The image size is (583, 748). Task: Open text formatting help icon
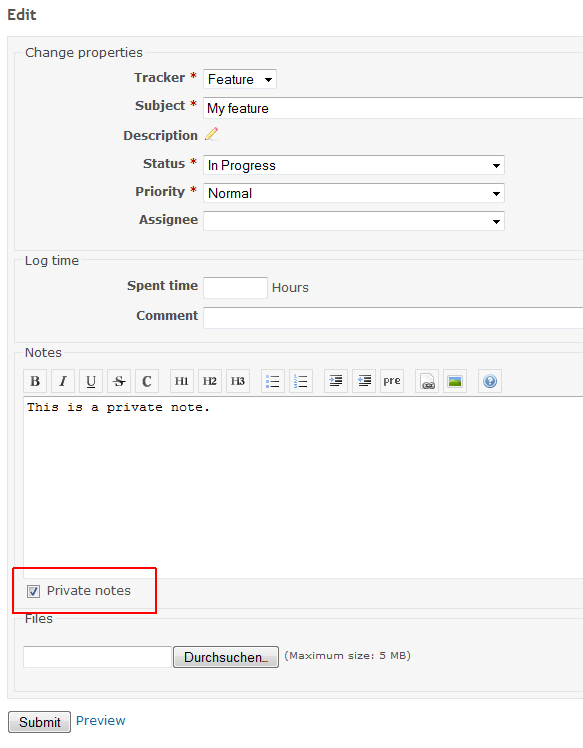pos(490,381)
